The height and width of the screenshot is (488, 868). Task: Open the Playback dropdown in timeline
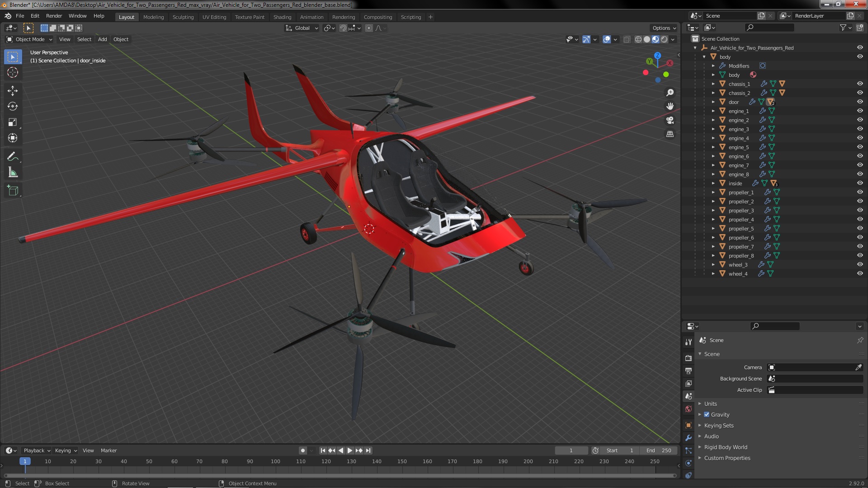[36, 450]
